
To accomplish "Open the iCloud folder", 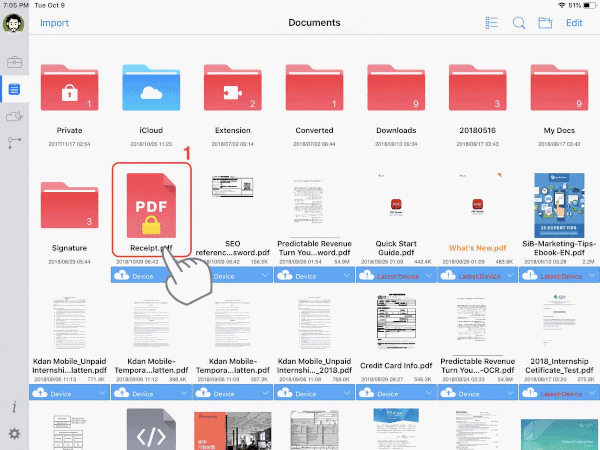I will tap(151, 88).
